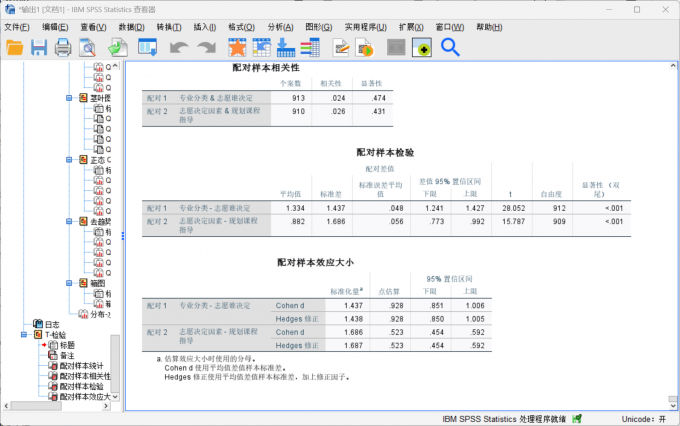Open the 插入(I) menu
Viewport: 680px width, 426px height.
tap(205, 27)
